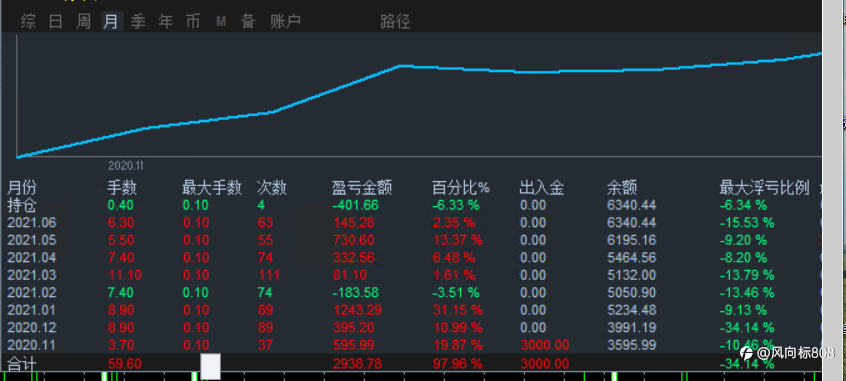Click the 次数 column header
The height and width of the screenshot is (381, 846).
click(271, 188)
